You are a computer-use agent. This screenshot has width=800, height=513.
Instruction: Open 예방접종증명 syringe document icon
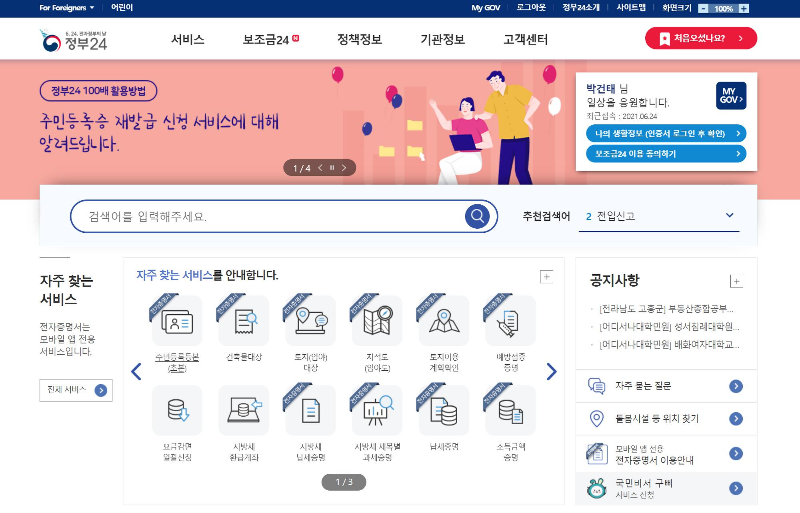[x=511, y=321]
